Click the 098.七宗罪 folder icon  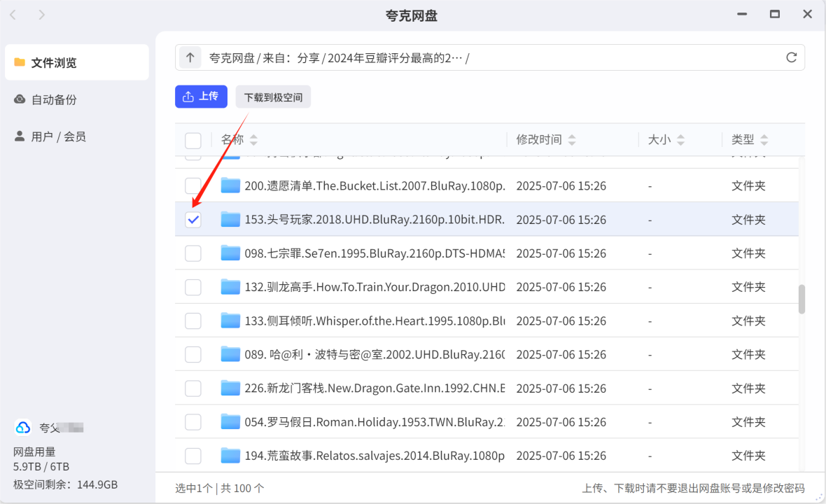[230, 253]
